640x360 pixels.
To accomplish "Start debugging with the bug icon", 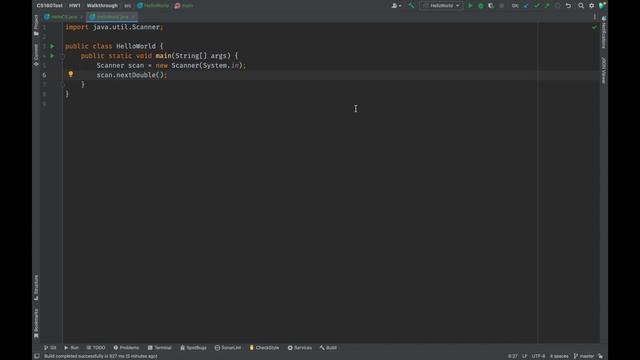I will [x=481, y=6].
